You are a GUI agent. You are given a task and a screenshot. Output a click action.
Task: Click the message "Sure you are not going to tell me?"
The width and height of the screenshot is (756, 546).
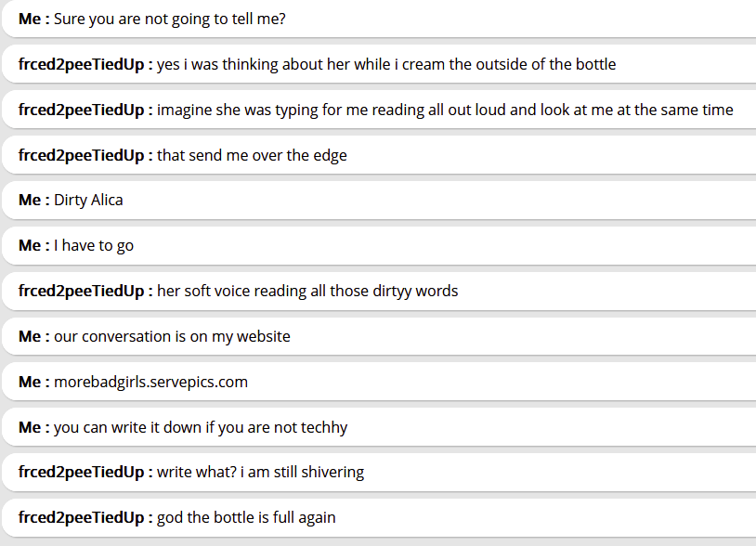click(x=170, y=19)
